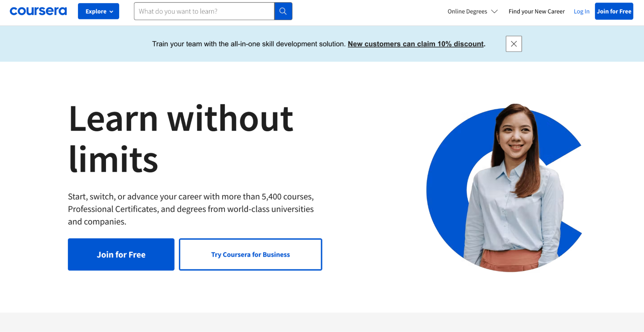Click the magnifying glass search icon
644x332 pixels.
[283, 11]
